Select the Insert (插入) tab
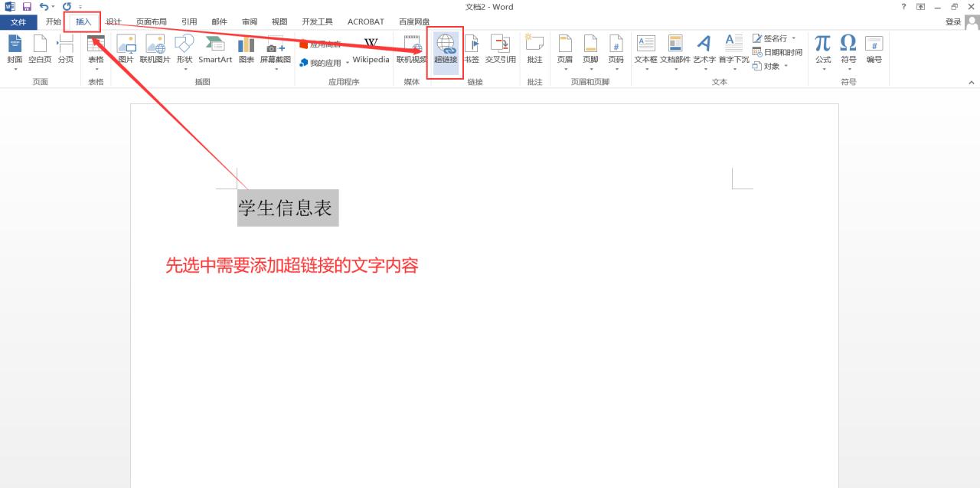The width and height of the screenshot is (980, 488). point(83,22)
